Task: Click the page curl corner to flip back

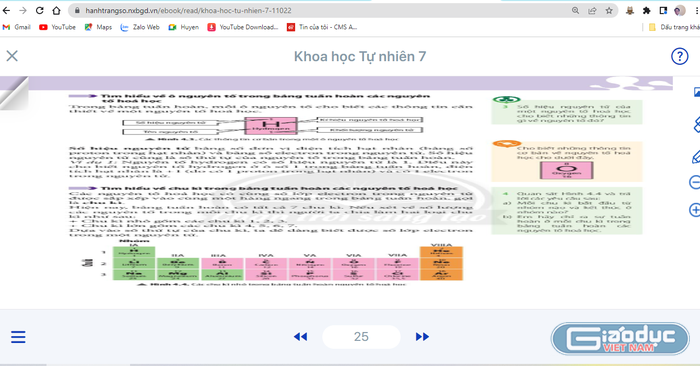Action: point(14,92)
